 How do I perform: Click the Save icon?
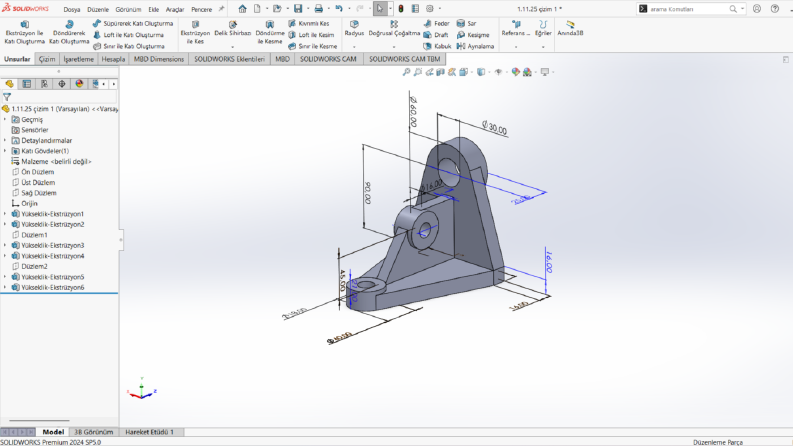point(298,9)
